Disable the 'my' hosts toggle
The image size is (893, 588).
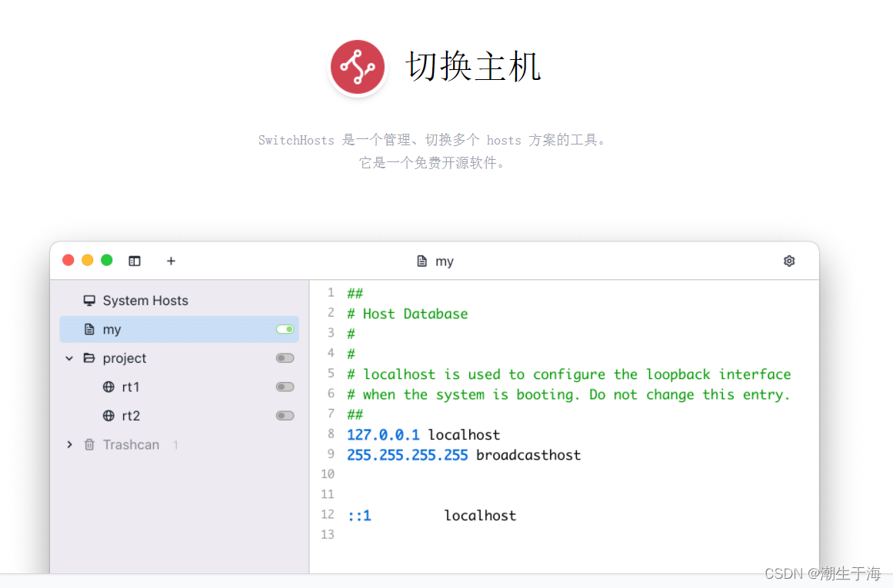(x=285, y=330)
